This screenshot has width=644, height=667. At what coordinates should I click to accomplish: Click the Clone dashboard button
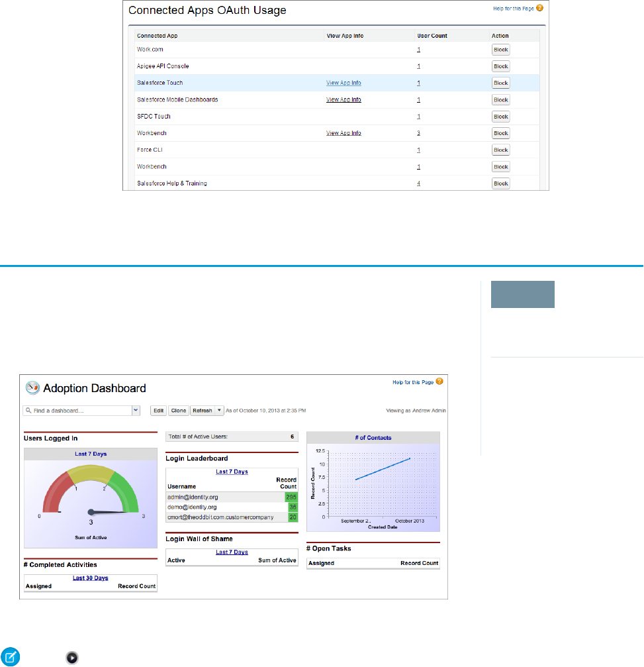coord(179,411)
